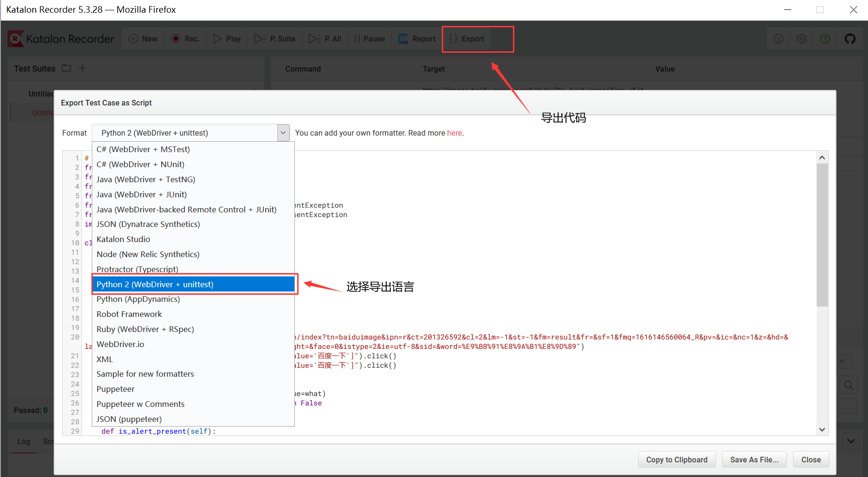Choose Puppeteer format option
Viewport: 868px width, 477px height.
tap(193, 389)
